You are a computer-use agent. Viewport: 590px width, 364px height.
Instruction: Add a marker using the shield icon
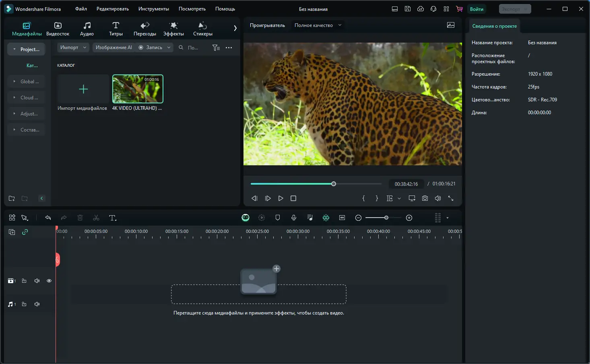[278, 218]
